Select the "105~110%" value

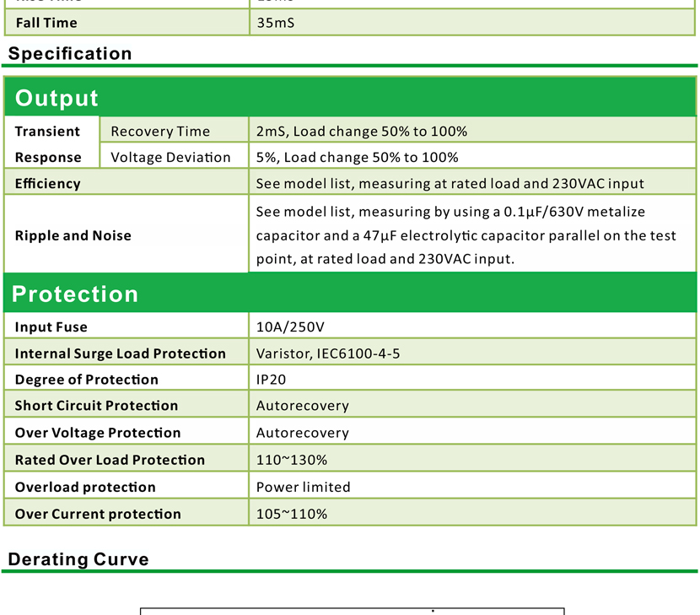pos(292,514)
